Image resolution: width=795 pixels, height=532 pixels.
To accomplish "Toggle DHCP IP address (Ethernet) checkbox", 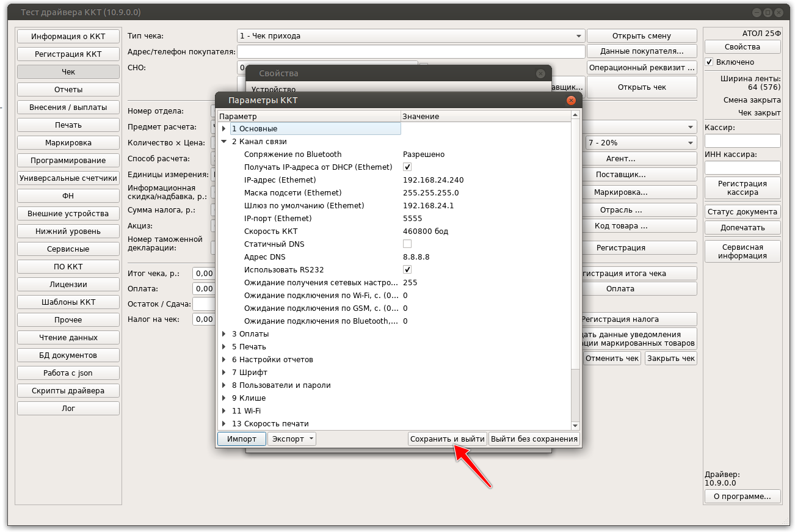I will pos(407,167).
